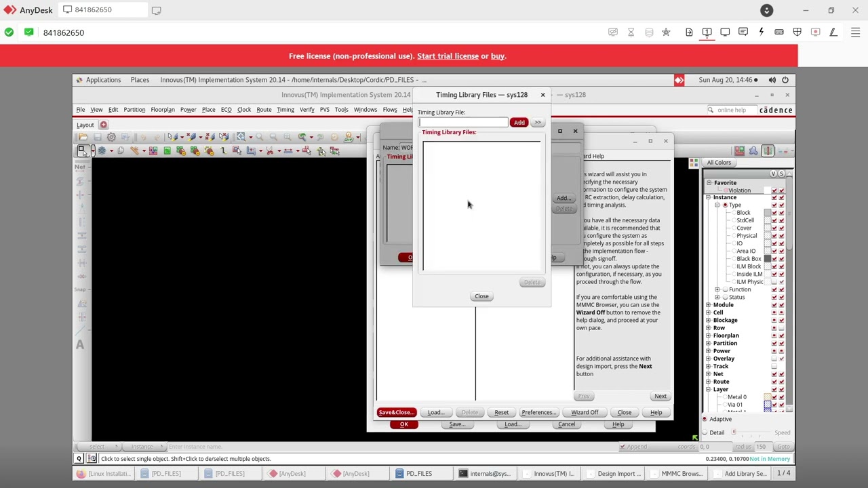The height and width of the screenshot is (488, 868).
Task: Click the Metal 0 layer color swatch
Action: (x=768, y=397)
